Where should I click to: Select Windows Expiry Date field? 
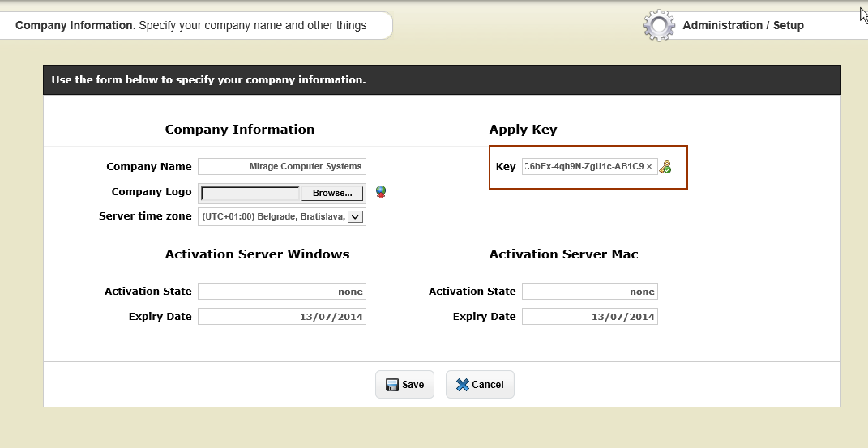(x=282, y=317)
